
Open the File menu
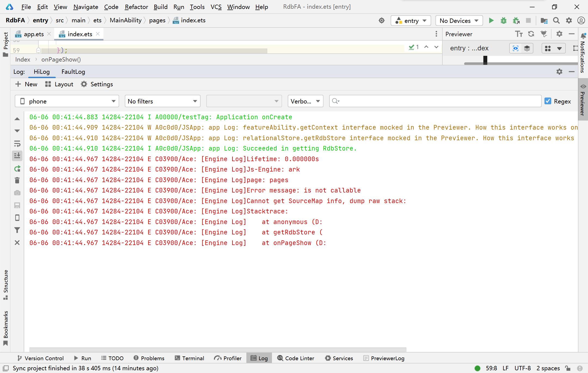point(26,7)
